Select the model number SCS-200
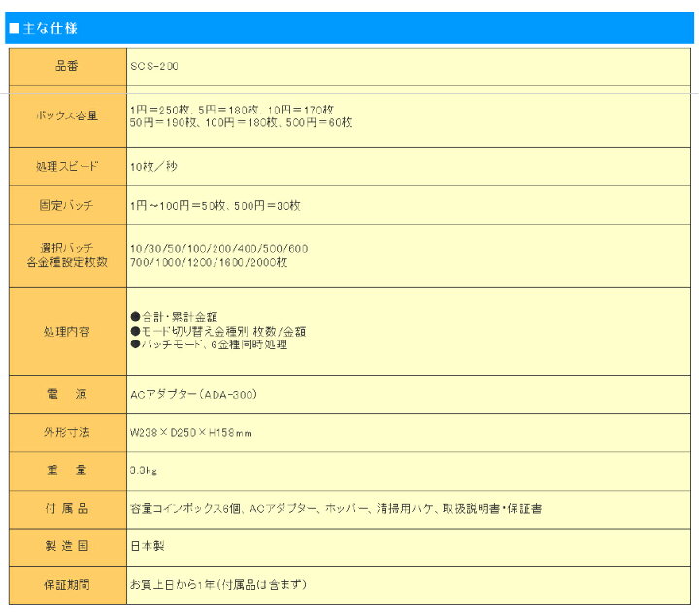Viewport: 699px width, 616px height. click(x=154, y=66)
